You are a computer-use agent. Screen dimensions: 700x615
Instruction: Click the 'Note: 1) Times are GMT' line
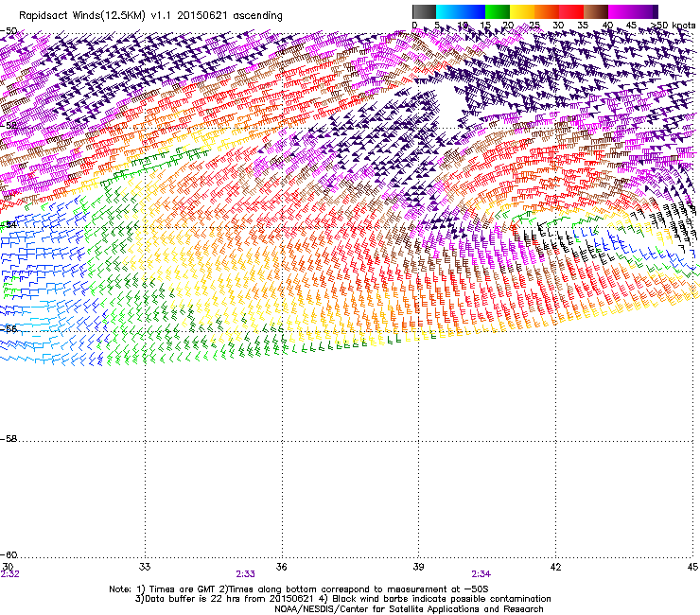click(299, 589)
